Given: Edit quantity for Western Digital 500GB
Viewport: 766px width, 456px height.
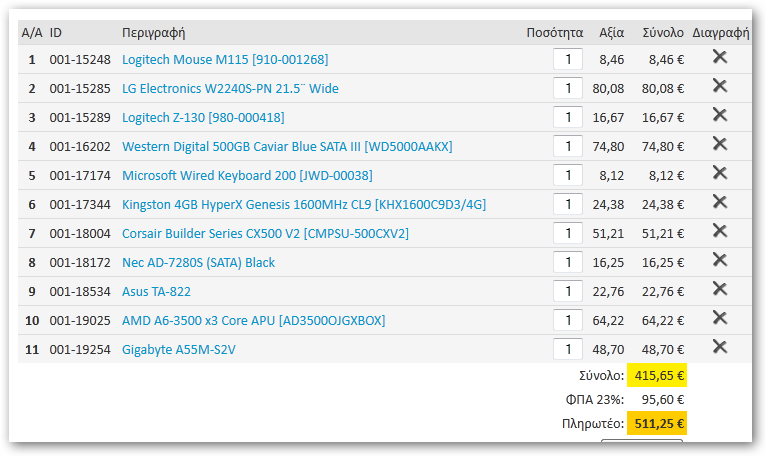Looking at the screenshot, I should [x=568, y=147].
